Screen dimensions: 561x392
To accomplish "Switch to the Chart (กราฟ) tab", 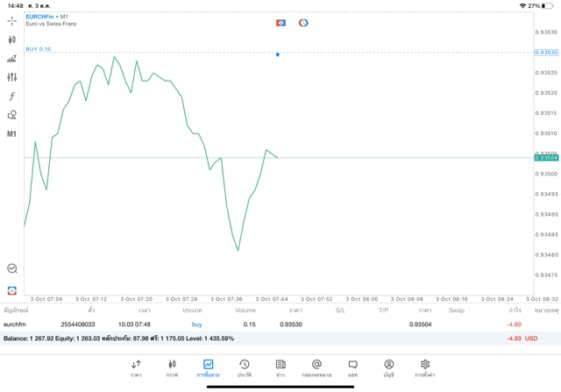I will pos(172,368).
